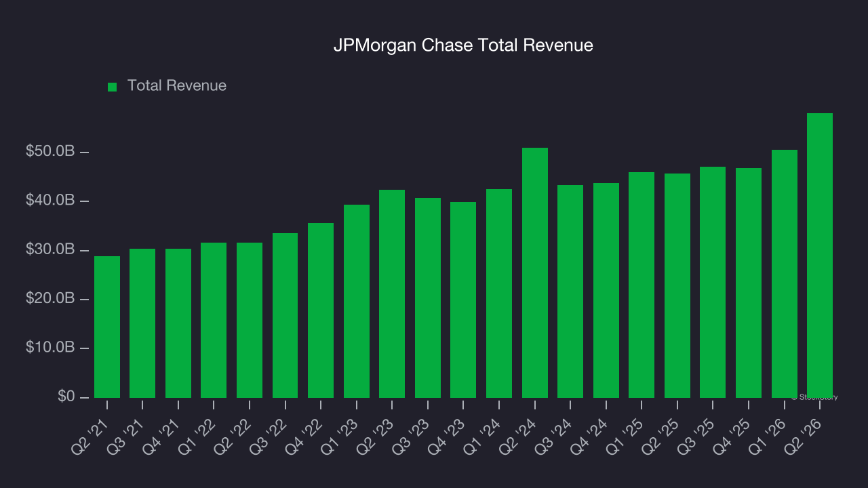Image resolution: width=868 pixels, height=488 pixels.
Task: Click the Q3 '22 revenue bar
Action: click(x=285, y=315)
